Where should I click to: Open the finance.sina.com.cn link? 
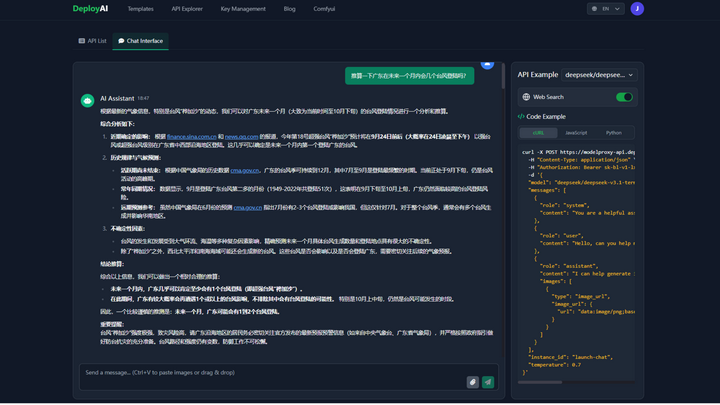coord(191,137)
